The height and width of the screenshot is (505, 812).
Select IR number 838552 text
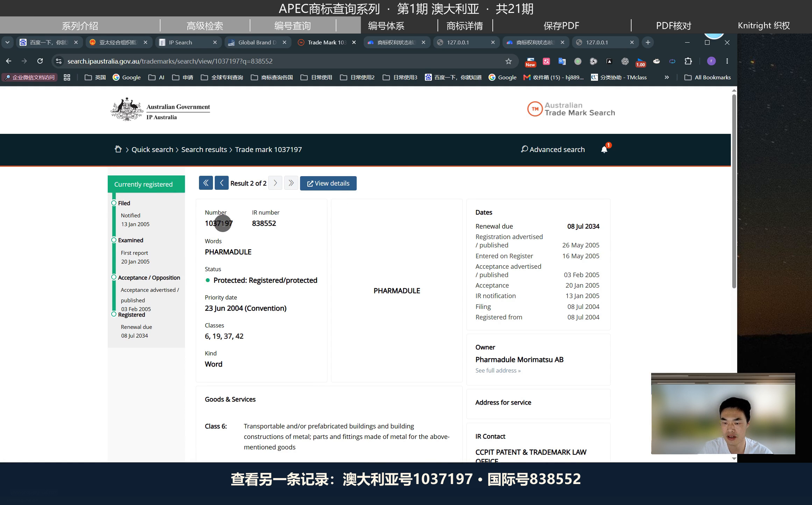point(264,223)
